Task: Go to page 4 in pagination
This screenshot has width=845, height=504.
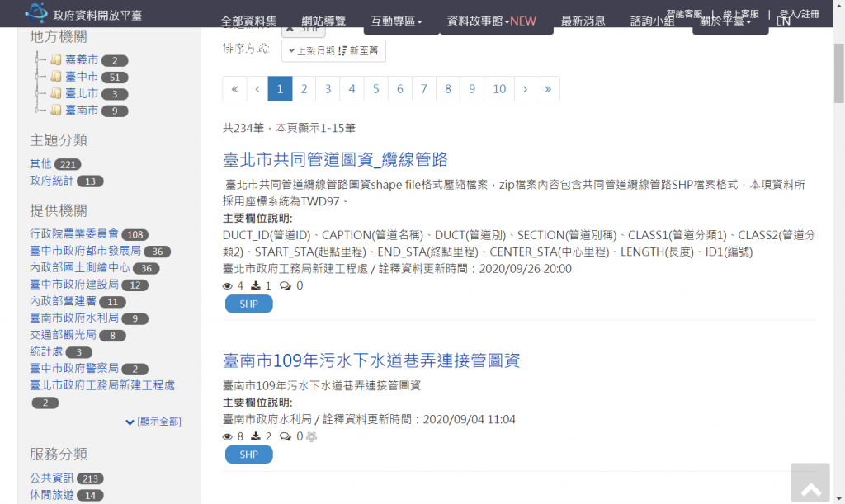Action: [x=352, y=89]
